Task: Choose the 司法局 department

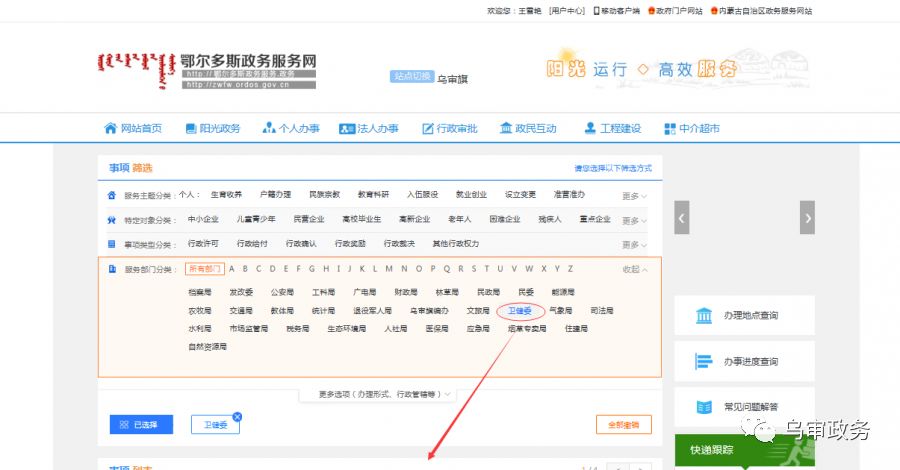Action: click(x=602, y=310)
